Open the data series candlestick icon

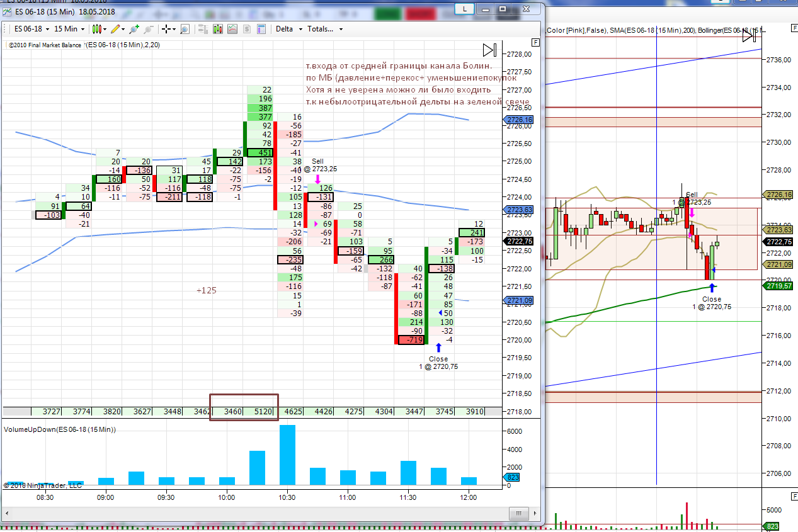coord(218,29)
